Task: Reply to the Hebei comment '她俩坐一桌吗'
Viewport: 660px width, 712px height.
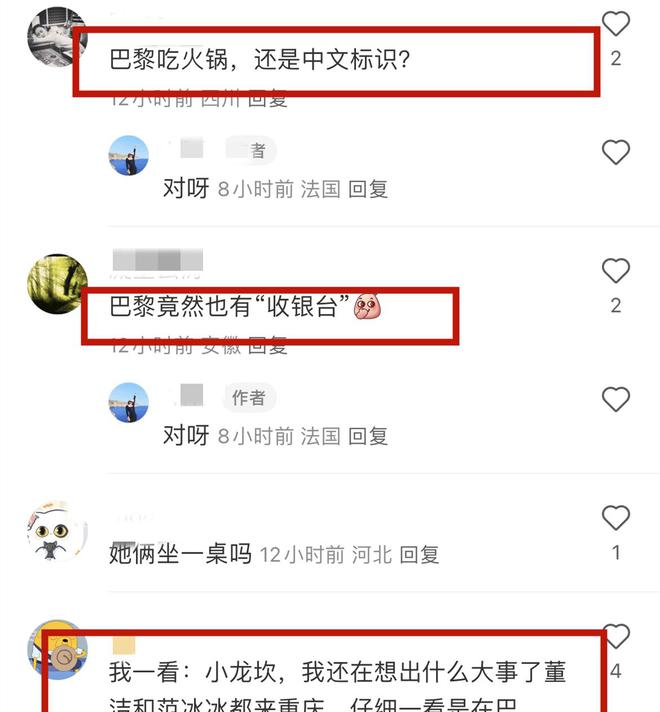Action: (419, 554)
